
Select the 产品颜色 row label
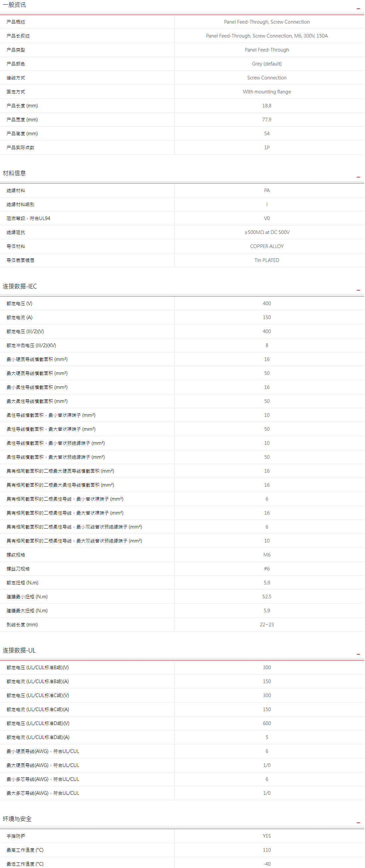pyautogui.click(x=16, y=64)
